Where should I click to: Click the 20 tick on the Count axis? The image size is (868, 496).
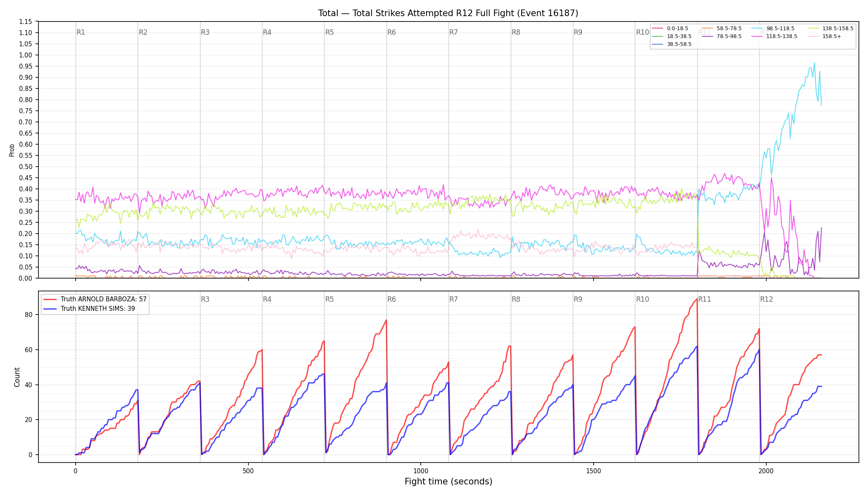pos(29,420)
